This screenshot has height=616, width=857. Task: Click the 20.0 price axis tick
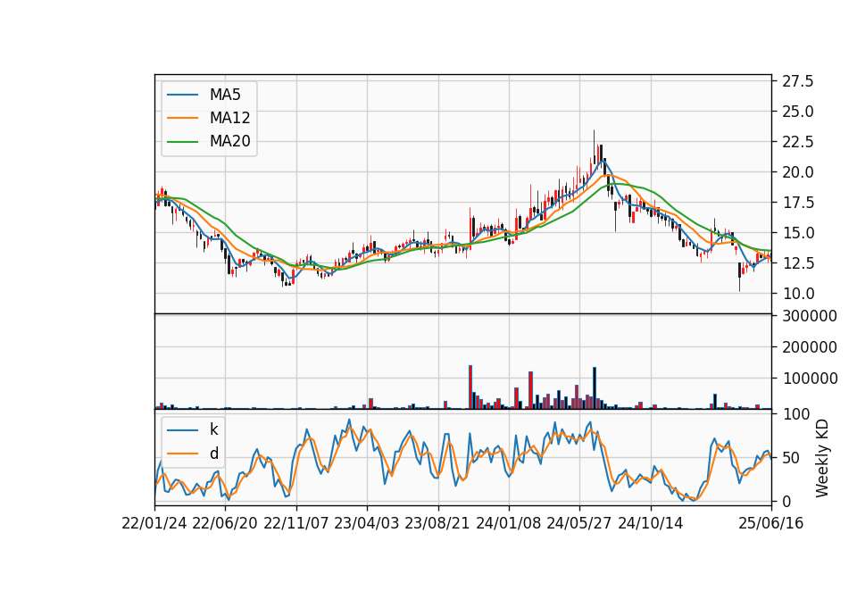(798, 172)
